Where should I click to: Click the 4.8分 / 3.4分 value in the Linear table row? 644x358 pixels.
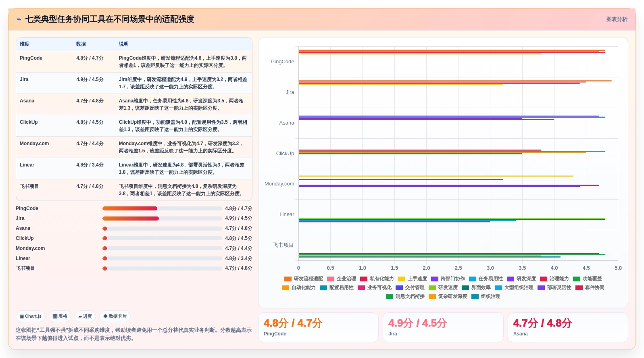[90, 165]
